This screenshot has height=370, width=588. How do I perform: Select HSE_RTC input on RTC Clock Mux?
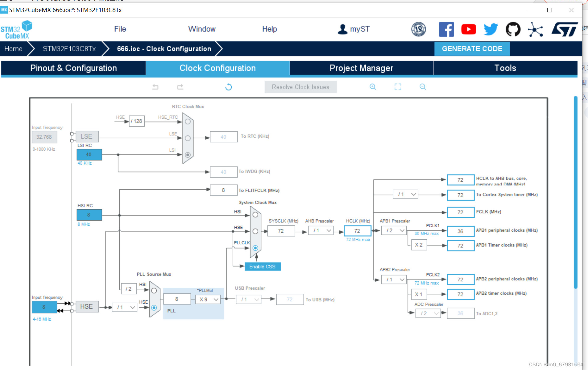point(188,122)
